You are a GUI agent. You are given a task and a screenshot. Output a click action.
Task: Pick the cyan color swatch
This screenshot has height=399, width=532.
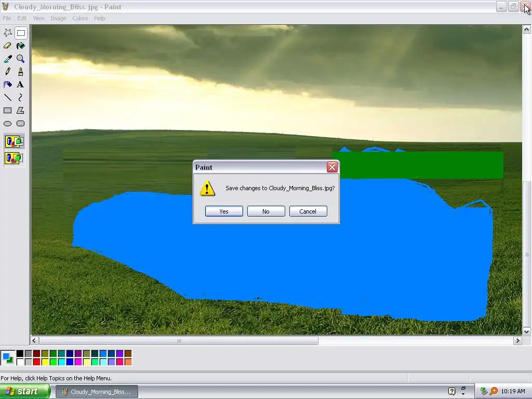(61, 362)
